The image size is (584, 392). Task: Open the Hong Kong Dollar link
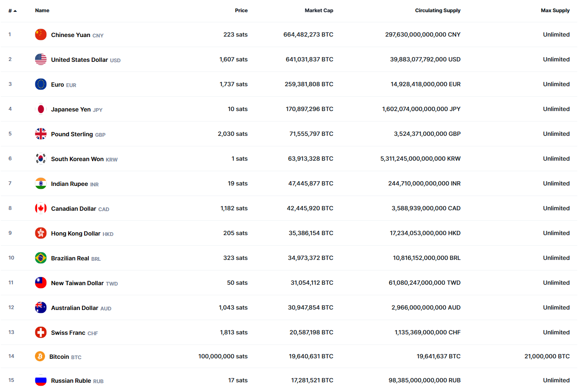point(76,233)
